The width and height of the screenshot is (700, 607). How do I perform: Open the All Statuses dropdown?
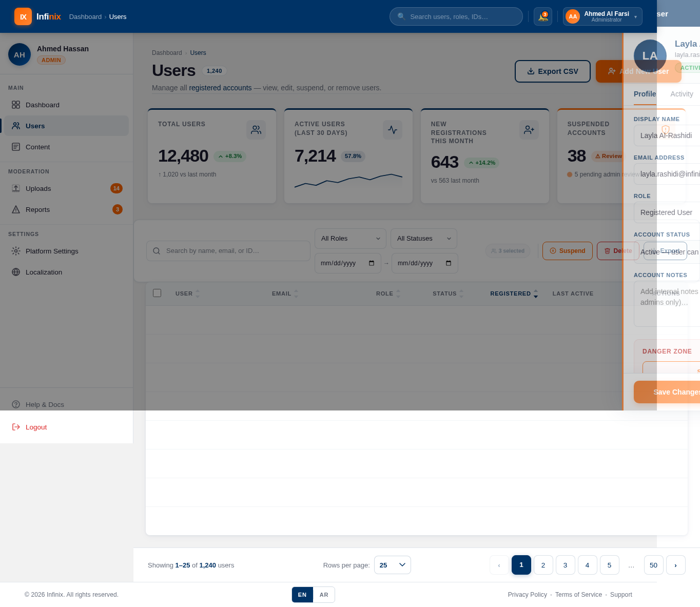coord(423,239)
